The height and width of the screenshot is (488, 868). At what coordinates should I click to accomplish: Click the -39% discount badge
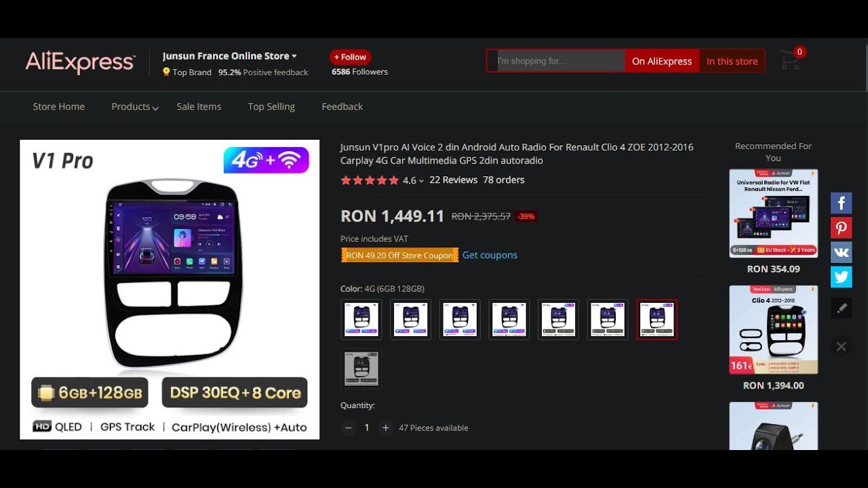pyautogui.click(x=526, y=217)
